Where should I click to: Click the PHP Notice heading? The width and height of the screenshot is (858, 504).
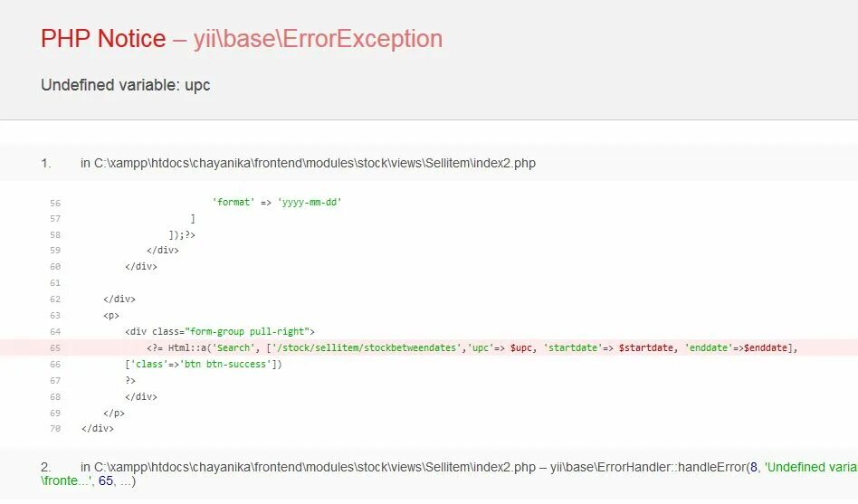pyautogui.click(x=103, y=39)
